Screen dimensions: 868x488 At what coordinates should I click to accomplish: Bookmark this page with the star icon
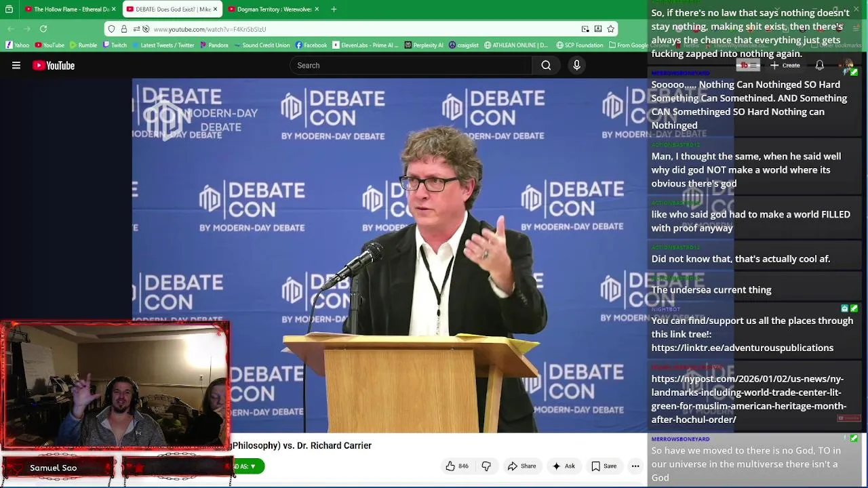(x=610, y=29)
